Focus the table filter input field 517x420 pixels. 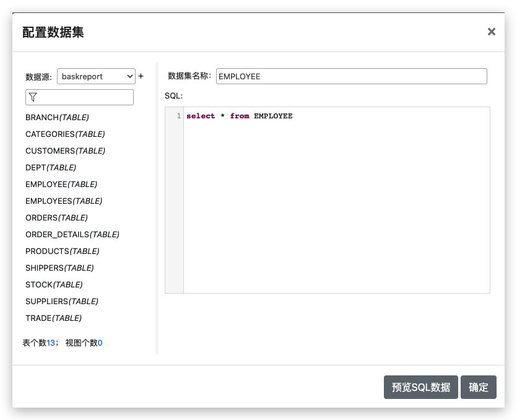[79, 97]
